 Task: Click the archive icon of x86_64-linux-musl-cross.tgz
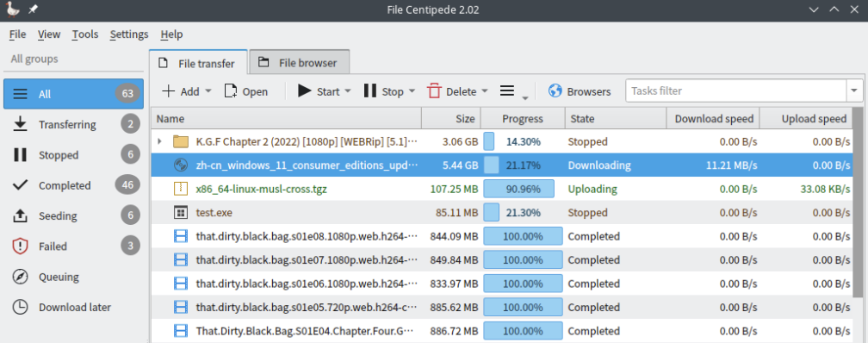click(181, 189)
